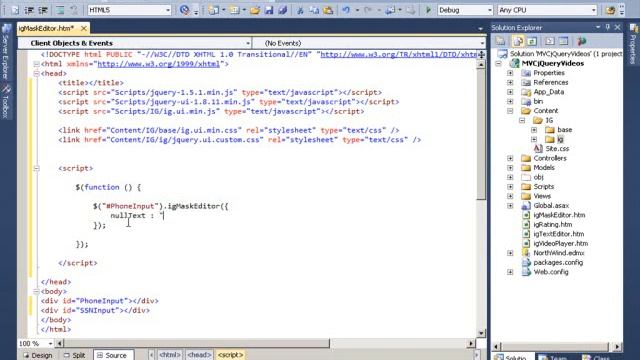Select Site.css in Solution Explorer
The width and height of the screenshot is (640, 360).
click(557, 149)
